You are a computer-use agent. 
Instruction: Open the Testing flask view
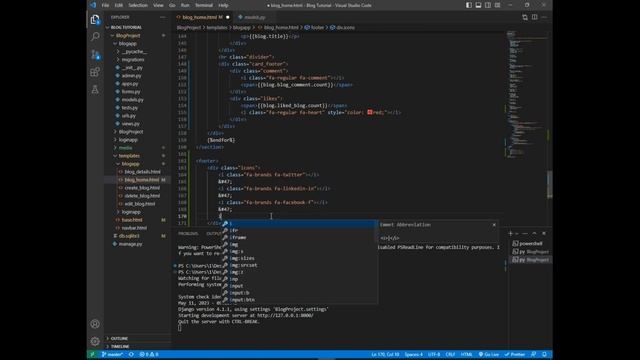(95, 89)
